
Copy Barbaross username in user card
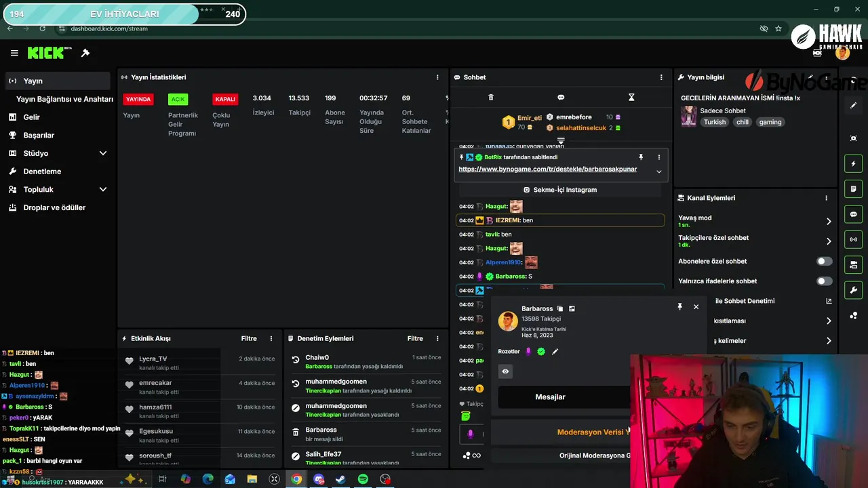(x=560, y=308)
